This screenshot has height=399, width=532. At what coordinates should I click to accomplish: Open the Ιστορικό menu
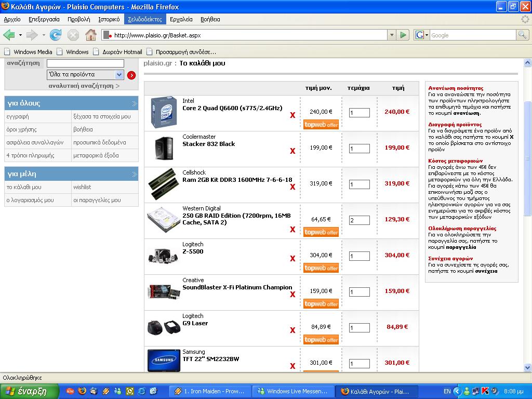109,19
